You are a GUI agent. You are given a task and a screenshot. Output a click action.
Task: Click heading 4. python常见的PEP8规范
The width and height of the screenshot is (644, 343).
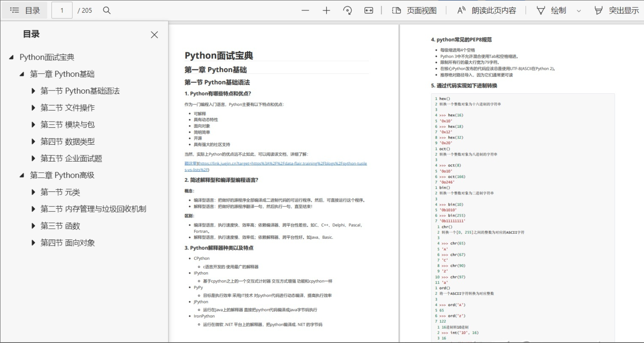[x=461, y=40]
